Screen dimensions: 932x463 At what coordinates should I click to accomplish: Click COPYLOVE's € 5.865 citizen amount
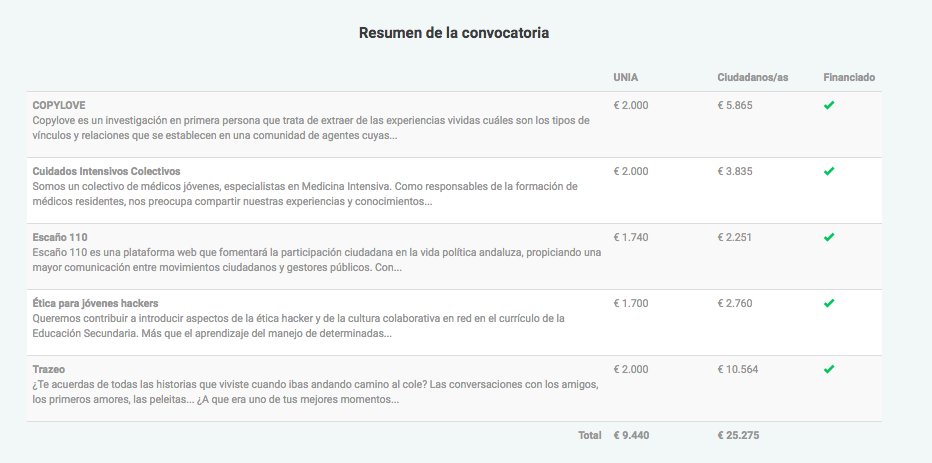pos(735,105)
